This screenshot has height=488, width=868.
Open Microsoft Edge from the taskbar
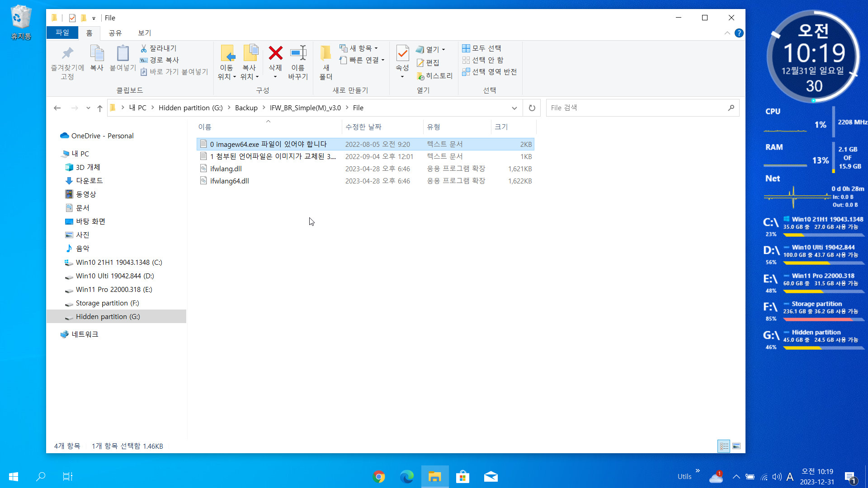[407, 476]
